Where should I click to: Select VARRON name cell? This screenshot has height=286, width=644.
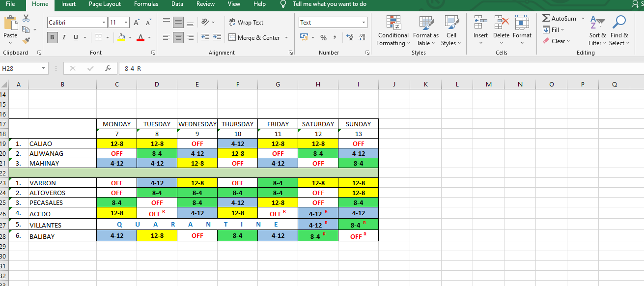click(x=62, y=183)
